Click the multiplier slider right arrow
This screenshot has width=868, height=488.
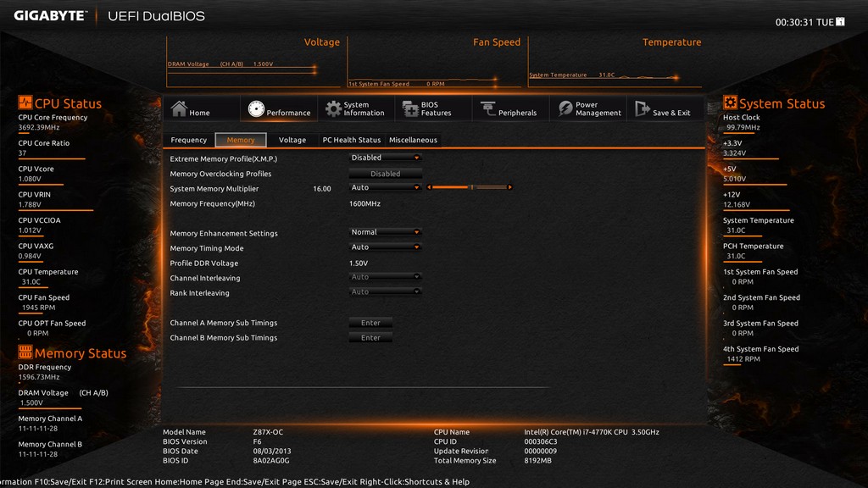tap(509, 187)
